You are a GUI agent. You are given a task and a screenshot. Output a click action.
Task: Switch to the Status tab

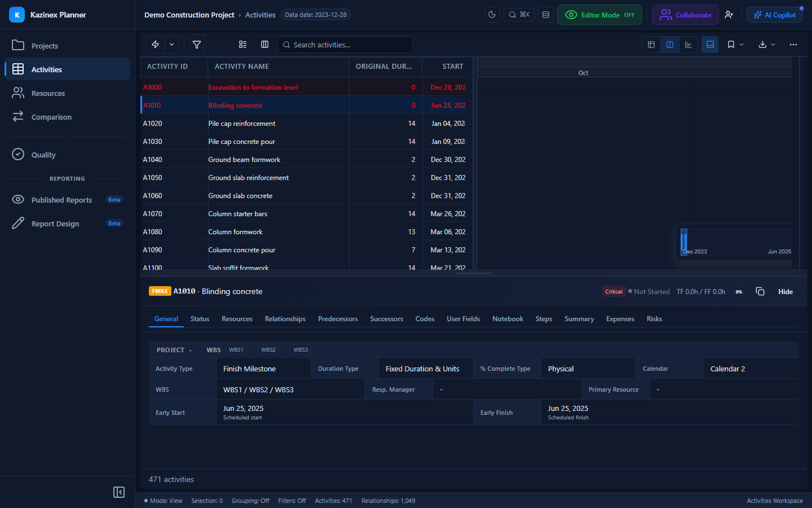pos(200,319)
